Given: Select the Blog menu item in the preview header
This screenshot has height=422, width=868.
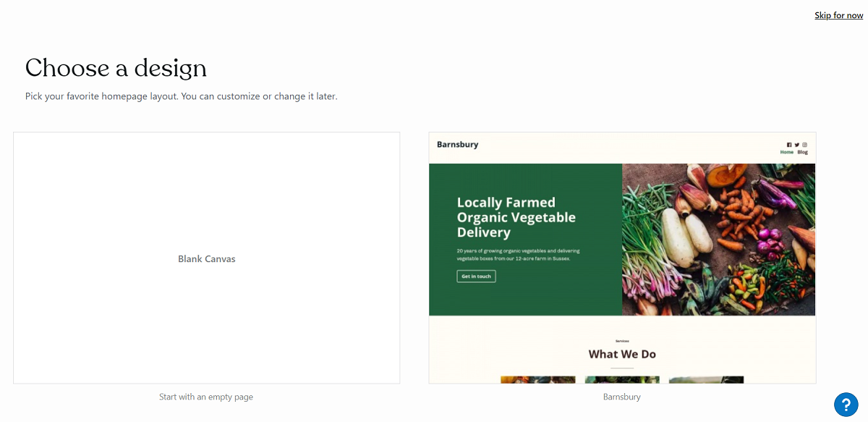Looking at the screenshot, I should pyautogui.click(x=803, y=152).
